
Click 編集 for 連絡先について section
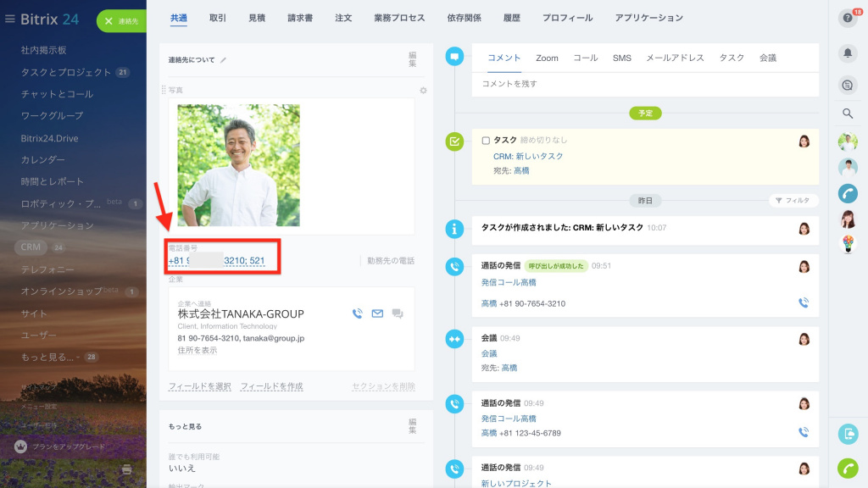coord(412,59)
